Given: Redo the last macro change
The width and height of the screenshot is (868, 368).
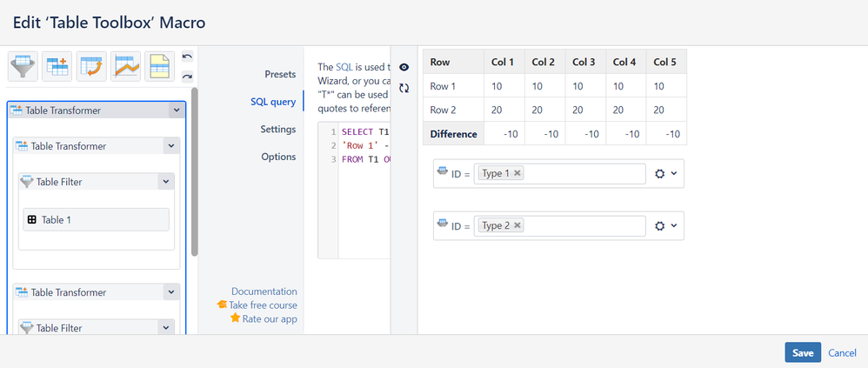Looking at the screenshot, I should pyautogui.click(x=187, y=76).
